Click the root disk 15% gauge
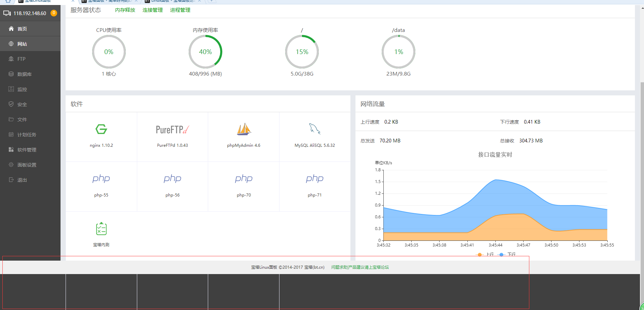644x310 pixels. click(x=302, y=52)
